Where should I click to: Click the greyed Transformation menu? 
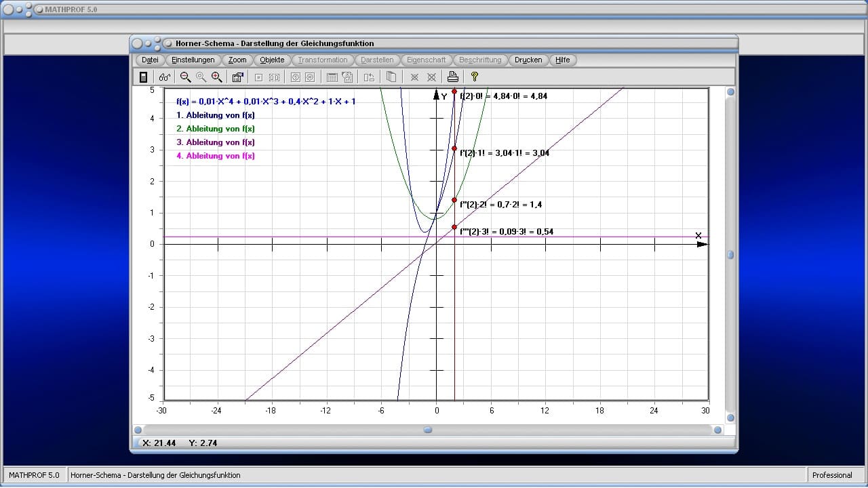pyautogui.click(x=323, y=60)
